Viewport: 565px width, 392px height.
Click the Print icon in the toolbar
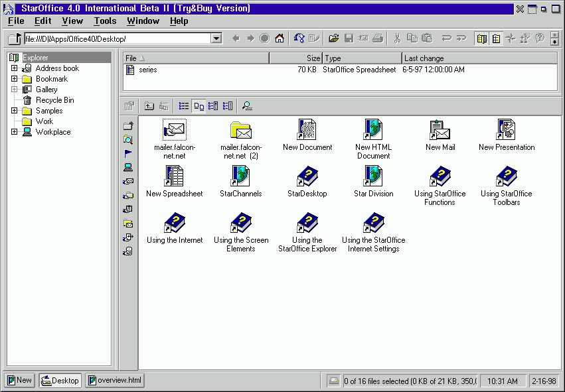(x=378, y=38)
